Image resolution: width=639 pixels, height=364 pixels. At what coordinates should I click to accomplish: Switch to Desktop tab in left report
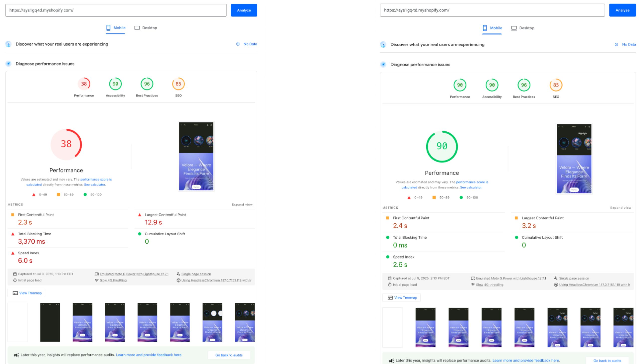coord(146,28)
